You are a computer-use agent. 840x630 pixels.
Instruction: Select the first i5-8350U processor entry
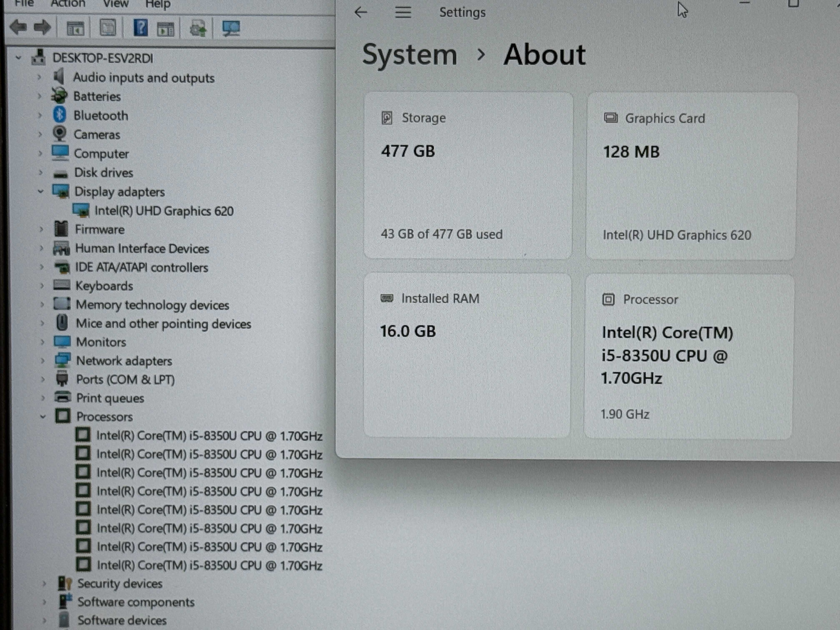[209, 436]
